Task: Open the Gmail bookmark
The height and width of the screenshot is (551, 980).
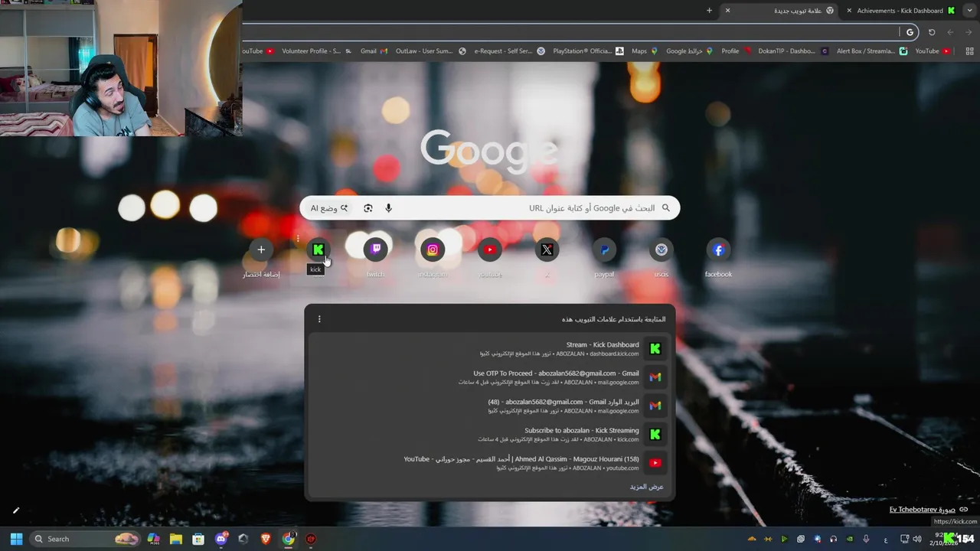Action: click(x=374, y=51)
